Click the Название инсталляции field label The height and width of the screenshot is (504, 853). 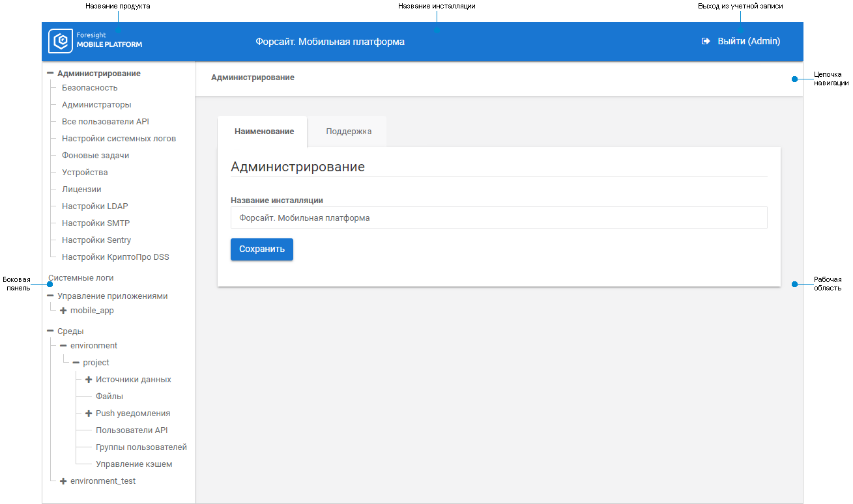coord(277,201)
